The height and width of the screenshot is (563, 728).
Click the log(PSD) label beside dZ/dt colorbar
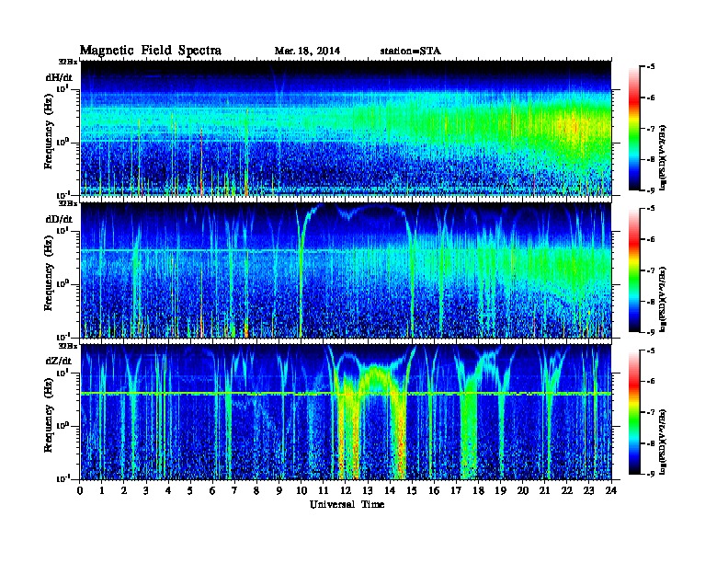(663, 441)
